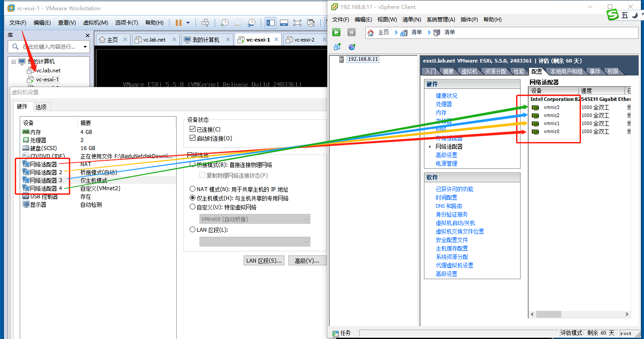The image size is (644, 339).
Task: Toggle the 启动时连接(O) checkbox
Action: point(193,138)
